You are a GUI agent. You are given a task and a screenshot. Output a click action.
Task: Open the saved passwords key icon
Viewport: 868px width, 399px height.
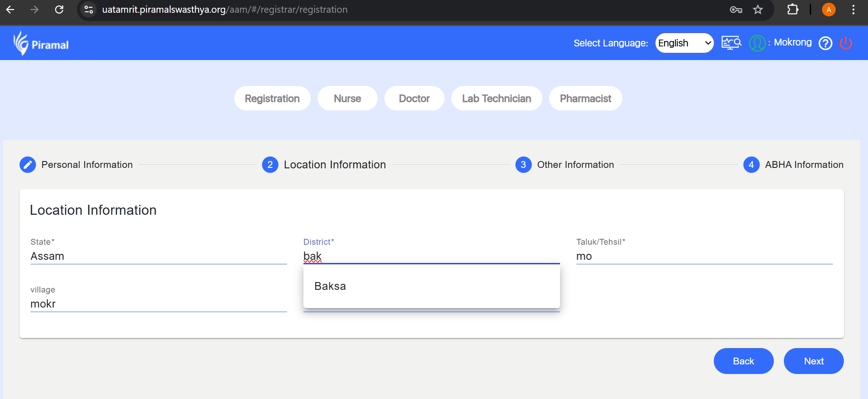point(736,10)
